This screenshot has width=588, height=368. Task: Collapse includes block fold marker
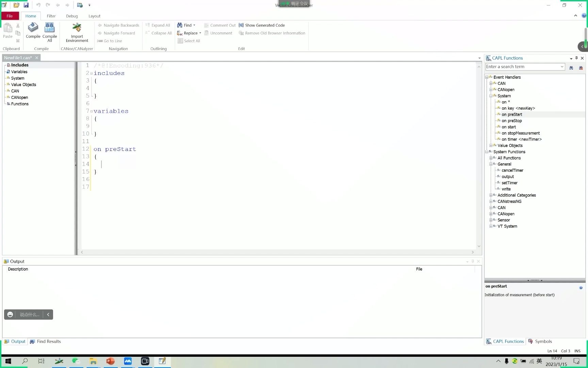(91, 73)
